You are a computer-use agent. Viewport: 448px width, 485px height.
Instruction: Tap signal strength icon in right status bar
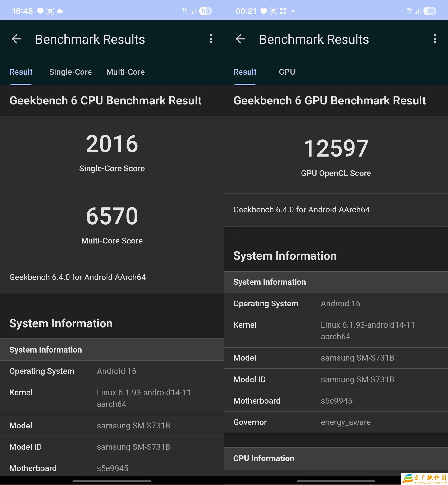pos(417,11)
